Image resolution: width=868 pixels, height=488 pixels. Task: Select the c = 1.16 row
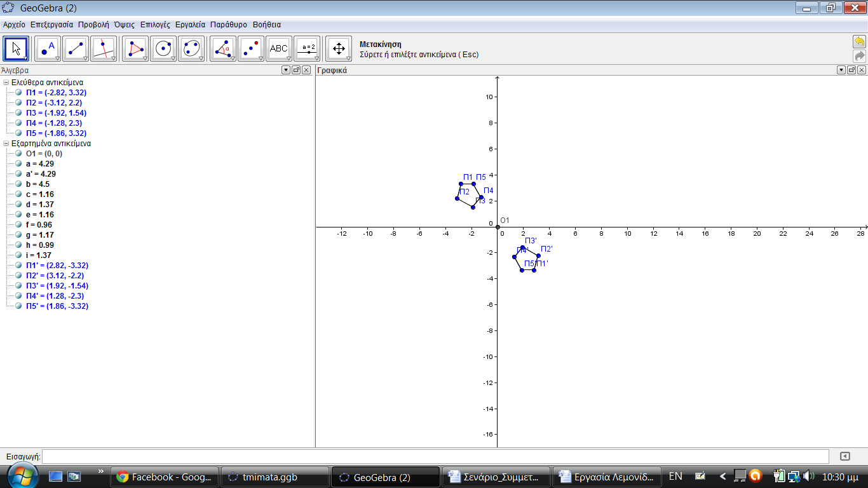(x=40, y=194)
